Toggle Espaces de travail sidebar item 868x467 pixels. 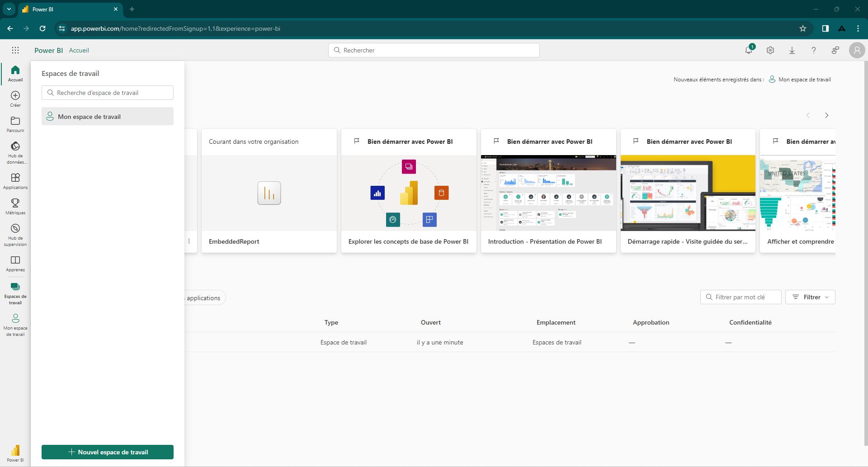click(x=15, y=293)
